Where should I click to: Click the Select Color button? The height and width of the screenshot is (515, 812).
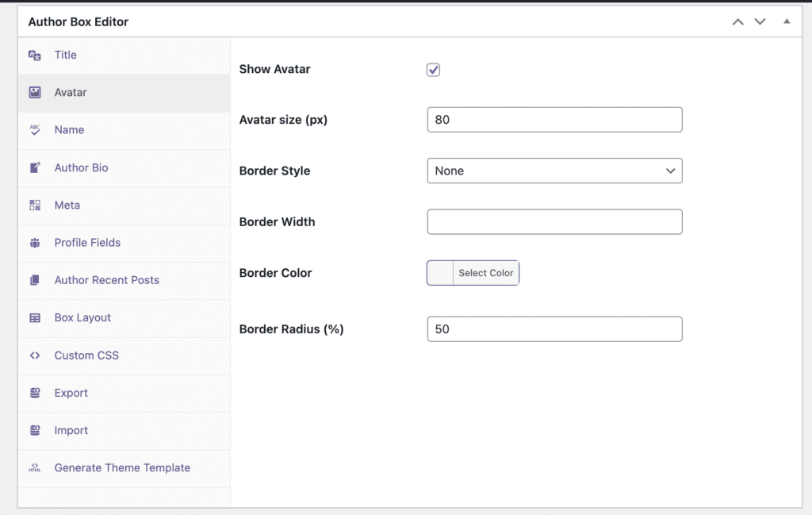pos(485,272)
